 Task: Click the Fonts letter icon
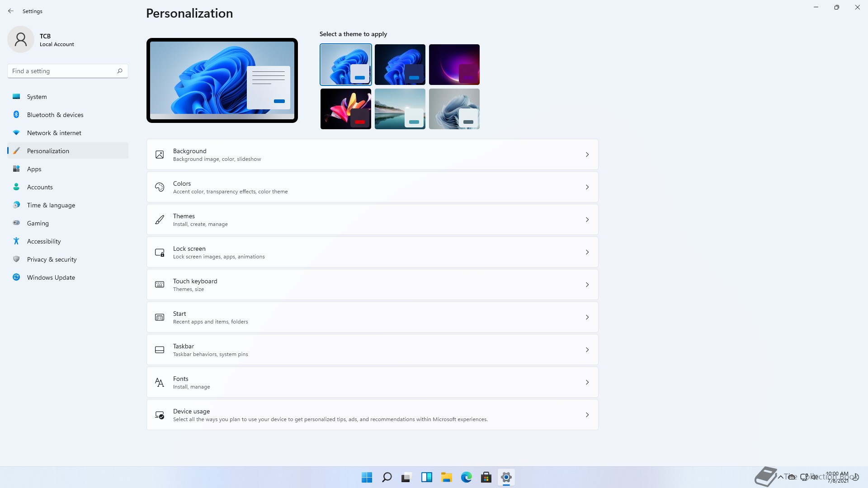160,382
